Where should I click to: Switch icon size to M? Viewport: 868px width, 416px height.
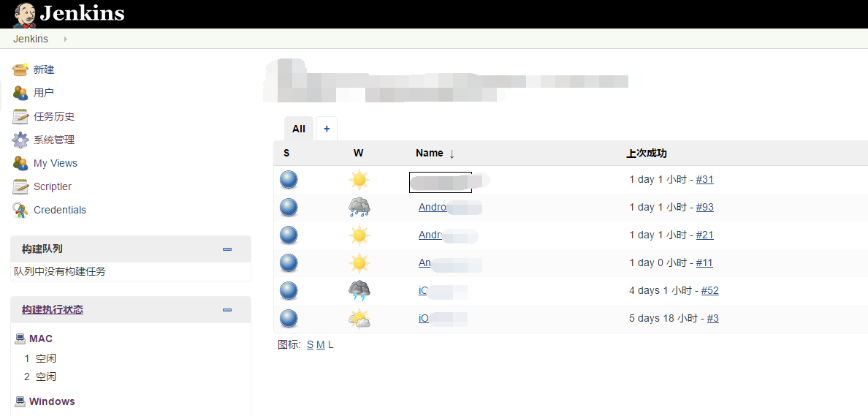321,344
